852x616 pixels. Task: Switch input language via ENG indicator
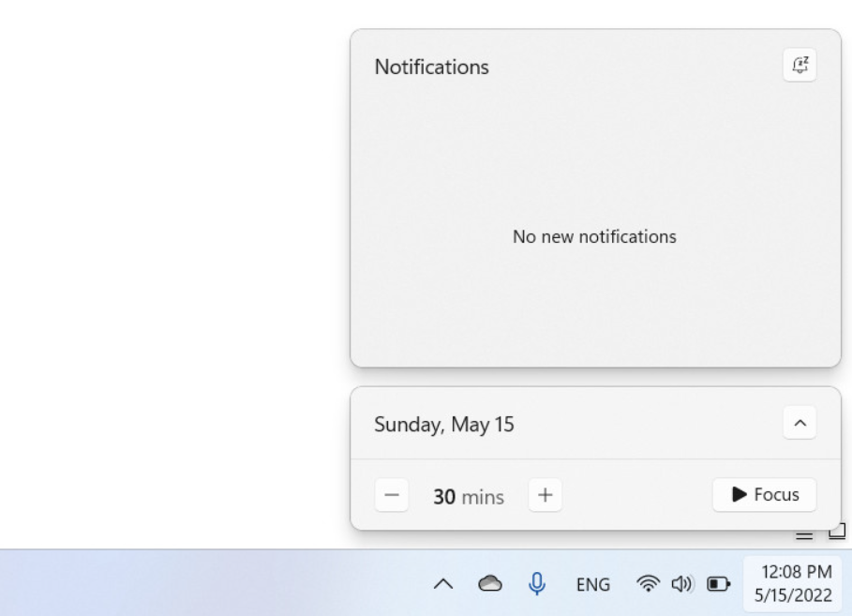pyautogui.click(x=592, y=585)
